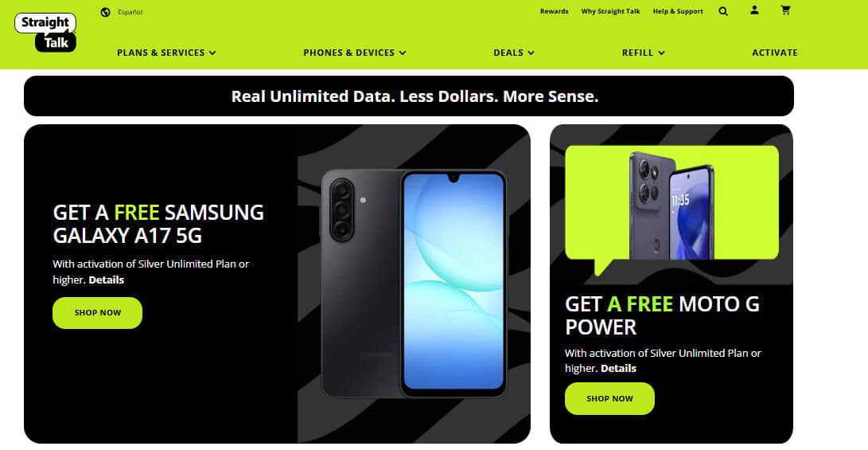This screenshot has height=450, width=868.
Task: View Details for Samsung Galaxy A17 offer
Action: point(107,280)
